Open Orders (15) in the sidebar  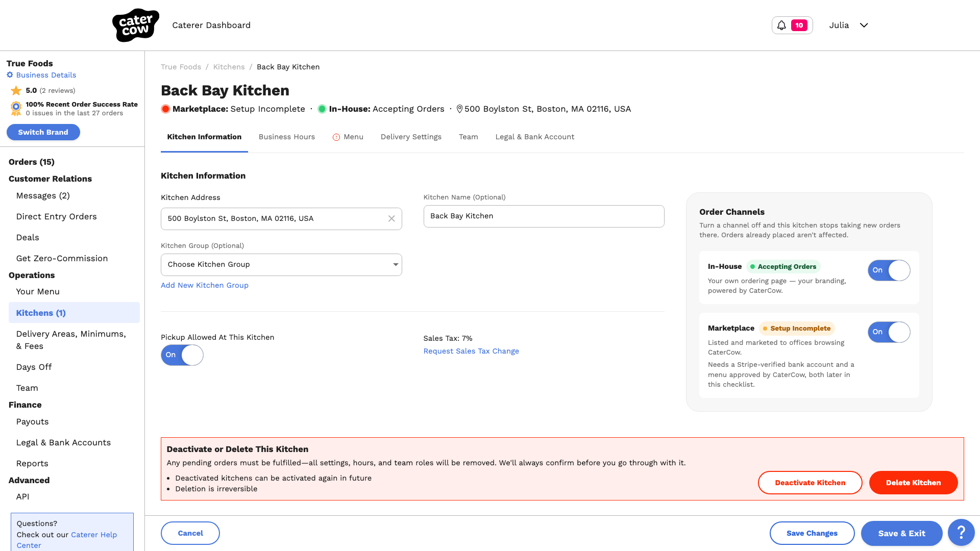pos(32,162)
